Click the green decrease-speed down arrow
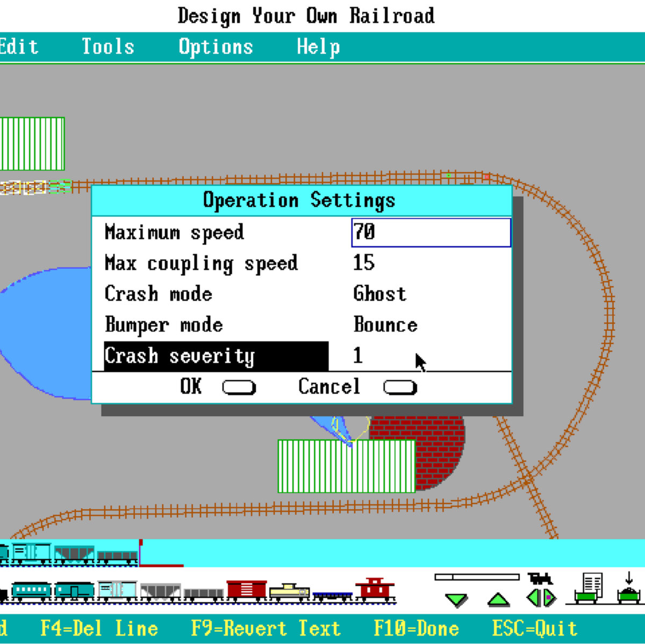The height and width of the screenshot is (644, 645). (x=456, y=599)
